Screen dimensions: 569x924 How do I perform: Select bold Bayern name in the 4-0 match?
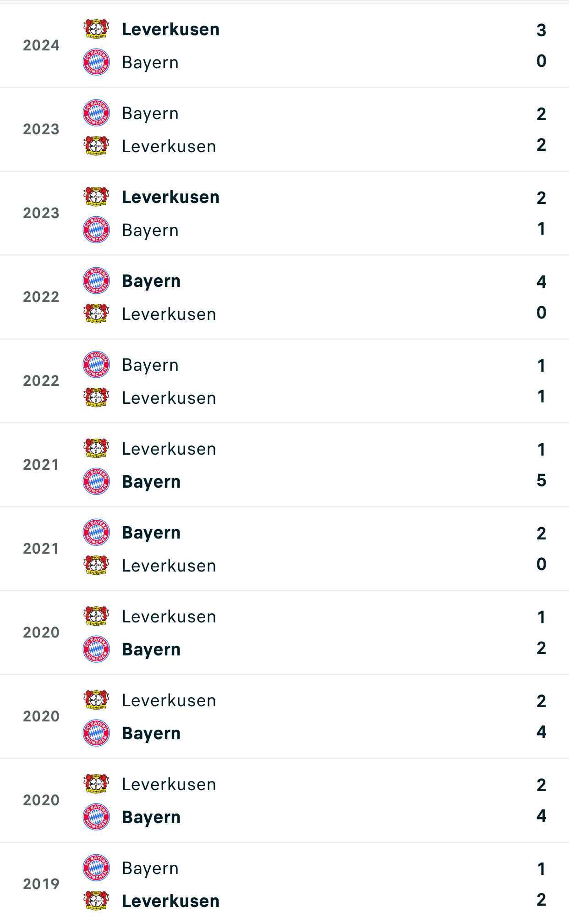[x=151, y=281]
